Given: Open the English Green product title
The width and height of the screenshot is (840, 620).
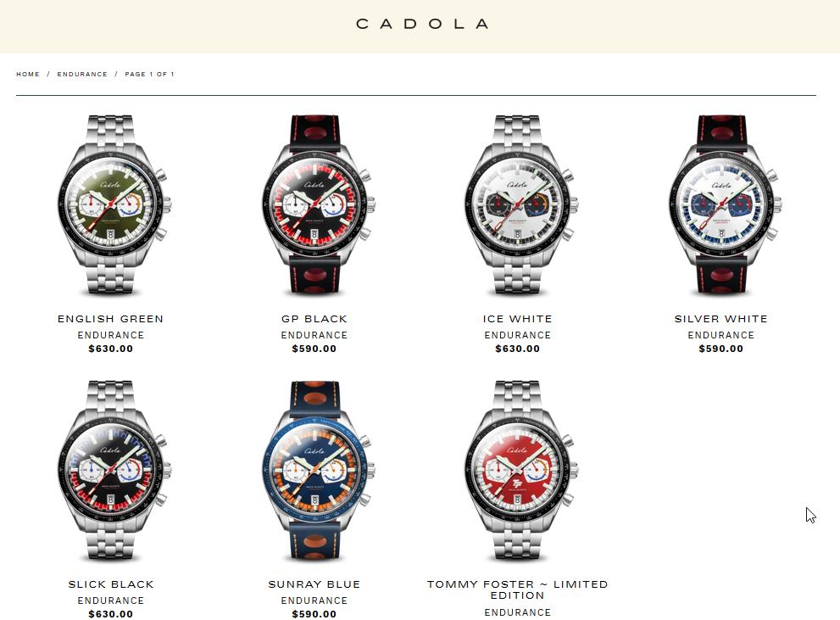Looking at the screenshot, I should (110, 319).
